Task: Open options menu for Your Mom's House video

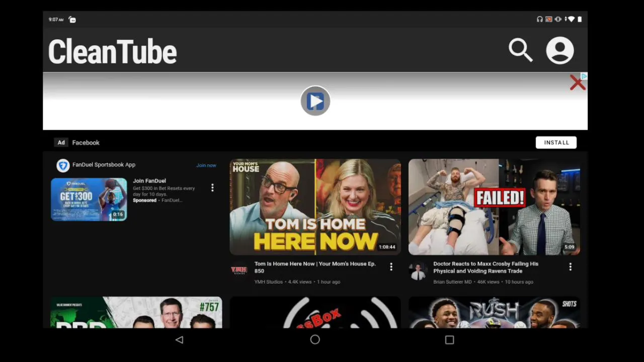Action: [x=391, y=267]
